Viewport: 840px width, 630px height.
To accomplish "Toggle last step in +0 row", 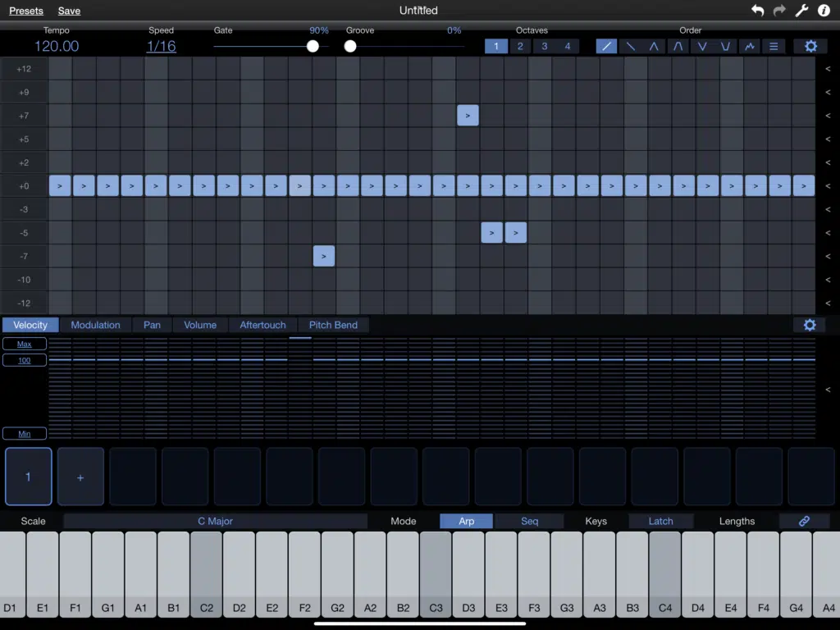I will [x=804, y=186].
